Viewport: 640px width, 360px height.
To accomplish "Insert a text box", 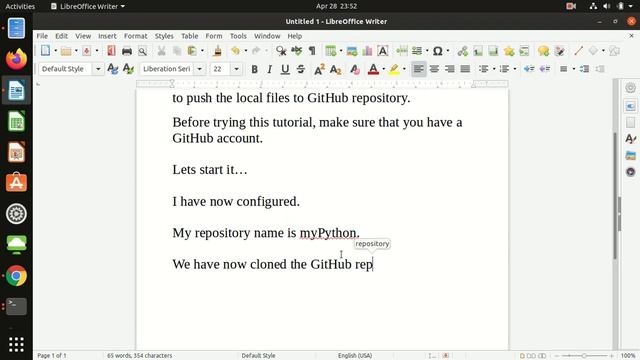I will (383, 51).
